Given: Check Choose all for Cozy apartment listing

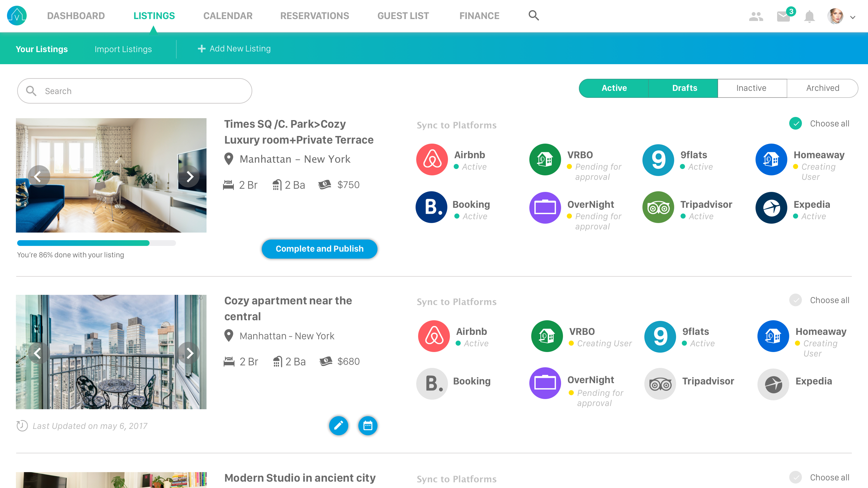Looking at the screenshot, I should [x=796, y=300].
